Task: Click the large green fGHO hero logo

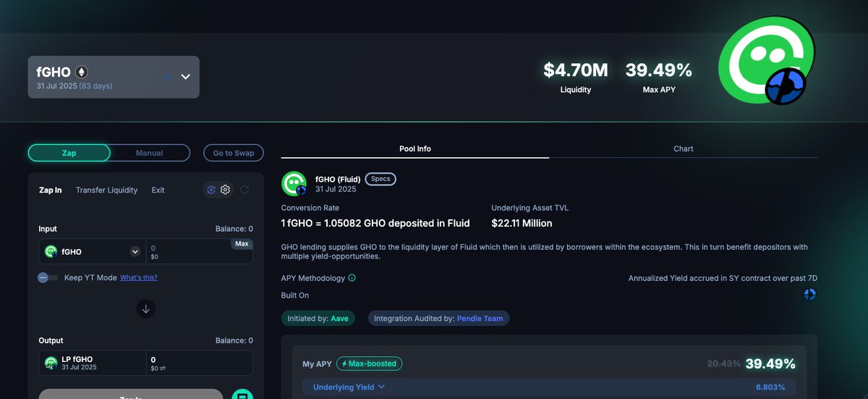Action: [767, 59]
